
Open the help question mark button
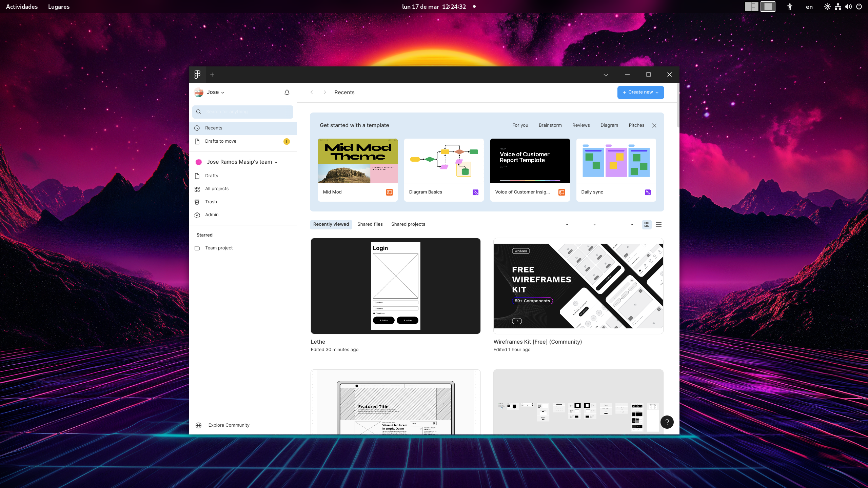coord(667,422)
